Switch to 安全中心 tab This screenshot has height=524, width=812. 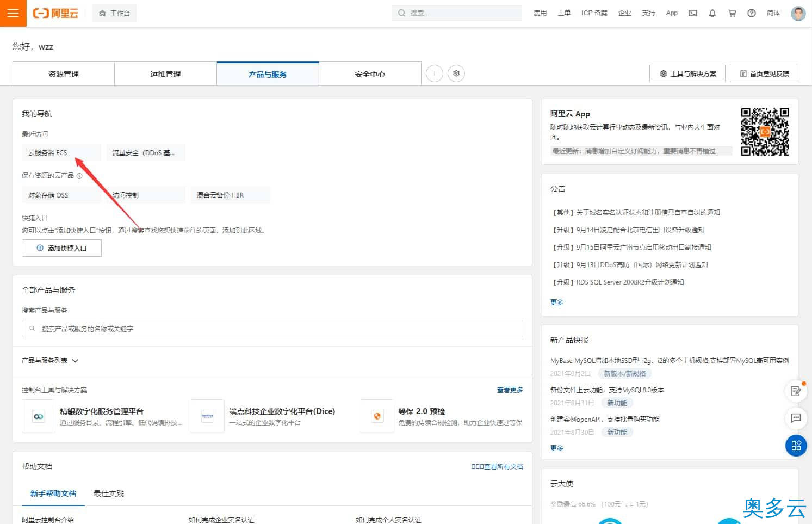[x=370, y=74]
